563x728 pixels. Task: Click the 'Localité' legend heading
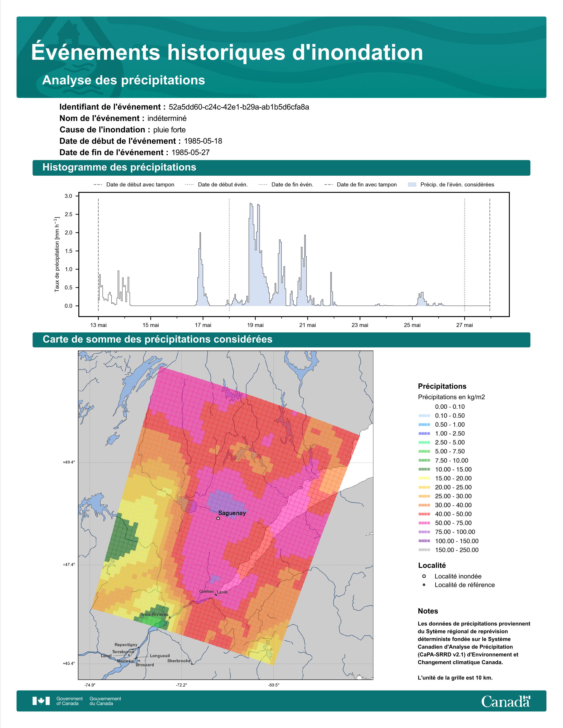(x=432, y=565)
